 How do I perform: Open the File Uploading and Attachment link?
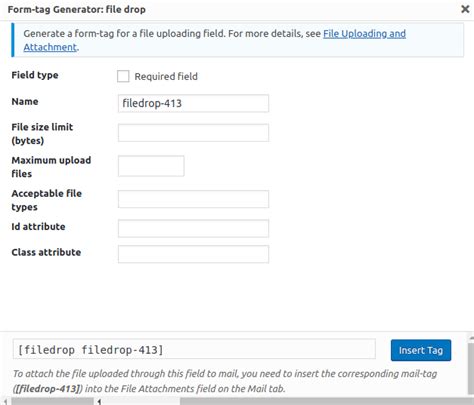tap(364, 34)
